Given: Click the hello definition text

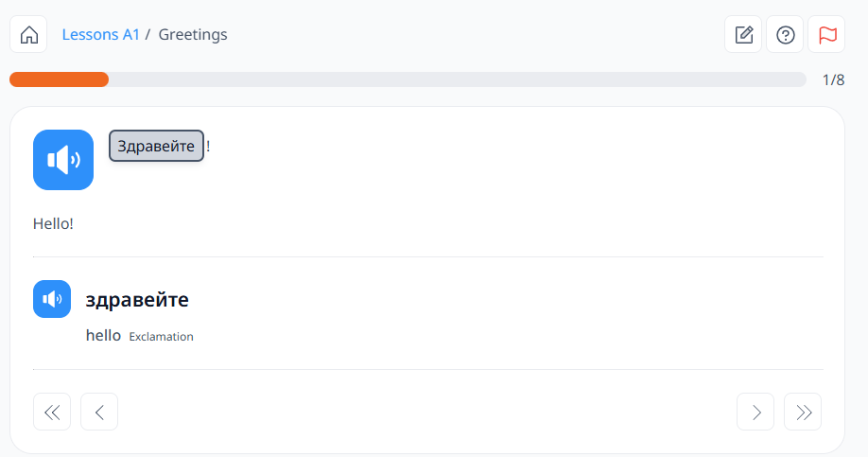Looking at the screenshot, I should coord(103,335).
